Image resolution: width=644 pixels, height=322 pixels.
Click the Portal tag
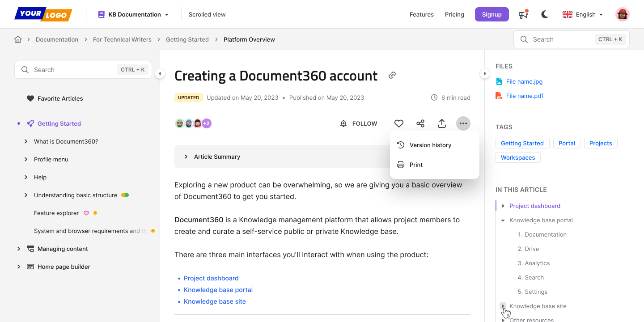tap(567, 143)
